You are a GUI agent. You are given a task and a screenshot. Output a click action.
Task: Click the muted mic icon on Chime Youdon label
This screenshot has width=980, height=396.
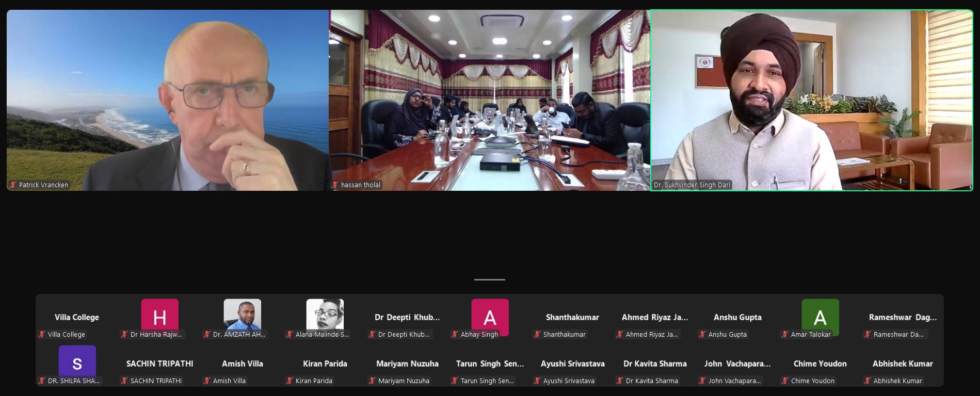[x=785, y=381]
